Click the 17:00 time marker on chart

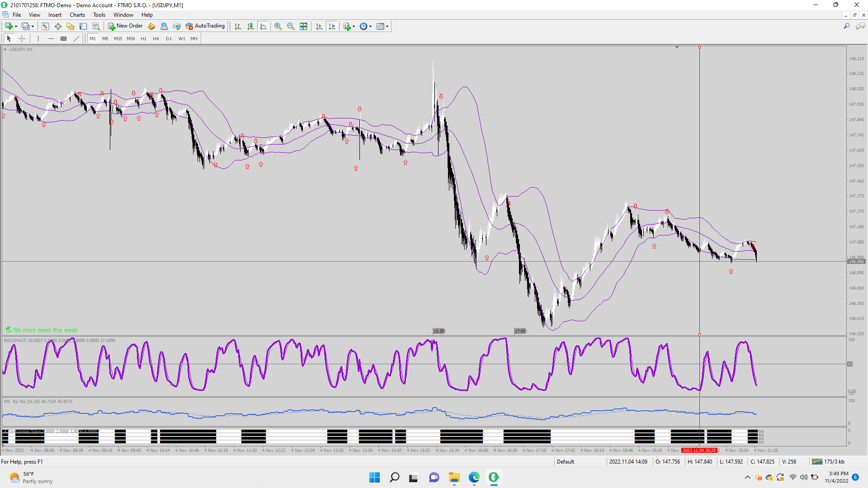(520, 331)
